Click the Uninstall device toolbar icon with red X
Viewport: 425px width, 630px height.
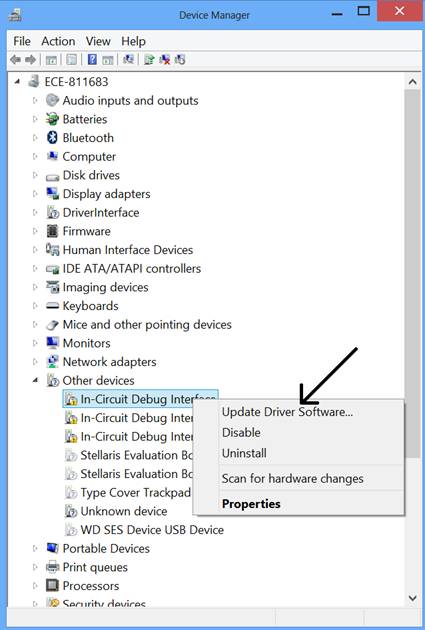165,60
